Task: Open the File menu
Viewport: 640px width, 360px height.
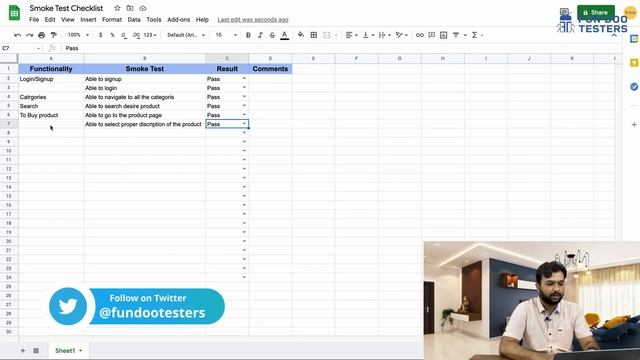Action: click(x=34, y=20)
